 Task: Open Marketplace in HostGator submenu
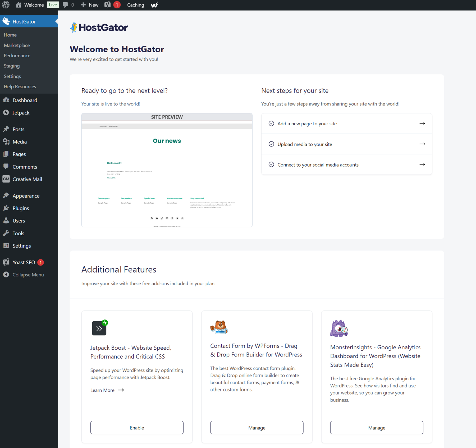(x=17, y=45)
